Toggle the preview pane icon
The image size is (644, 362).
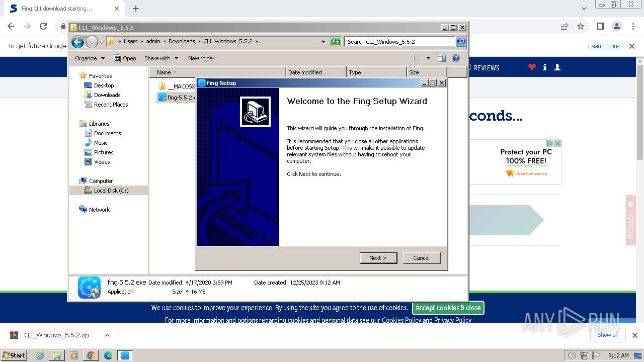tap(442, 58)
